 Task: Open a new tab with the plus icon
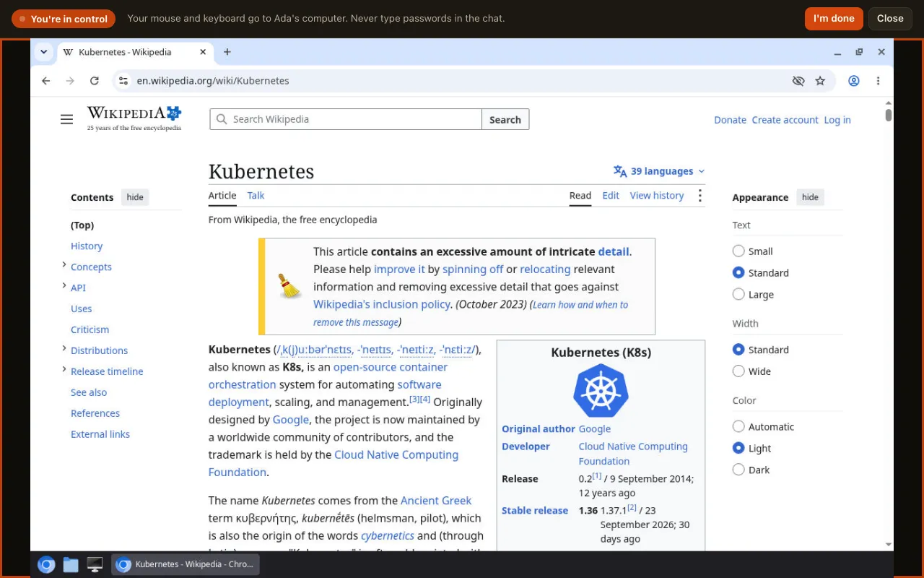point(227,52)
